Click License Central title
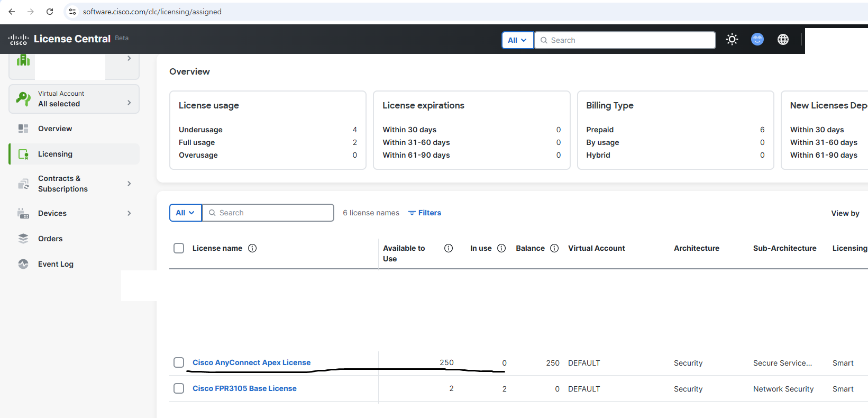Screen dimensions: 868x418 click(x=72, y=39)
